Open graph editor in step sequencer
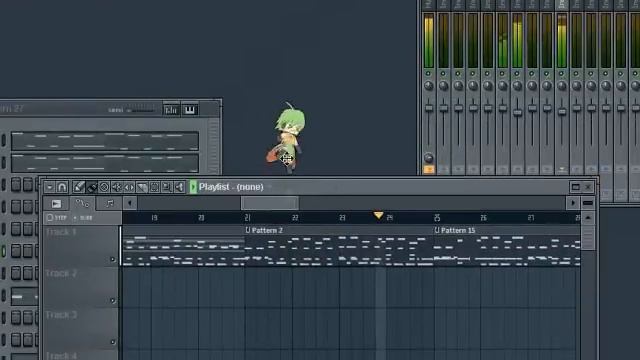640x360 pixels. point(171,110)
